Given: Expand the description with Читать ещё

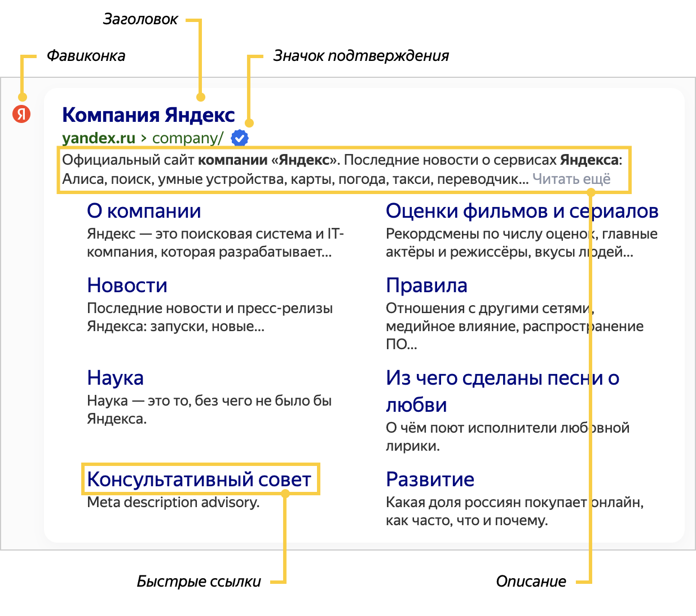Looking at the screenshot, I should coord(571,179).
